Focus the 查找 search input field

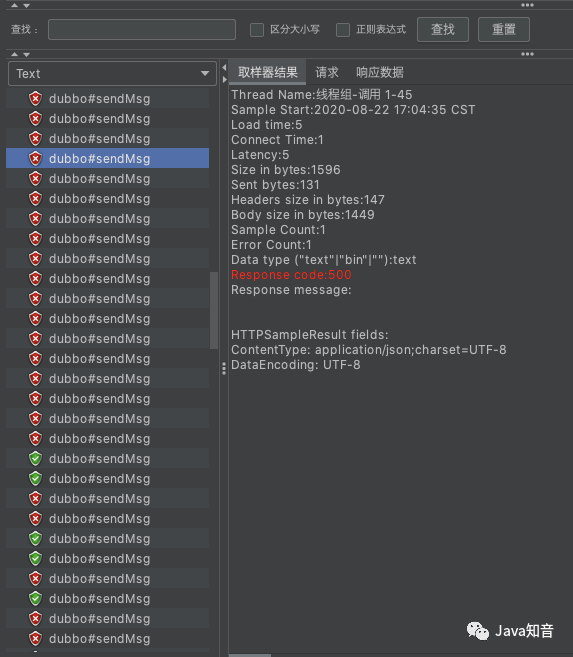(142, 29)
